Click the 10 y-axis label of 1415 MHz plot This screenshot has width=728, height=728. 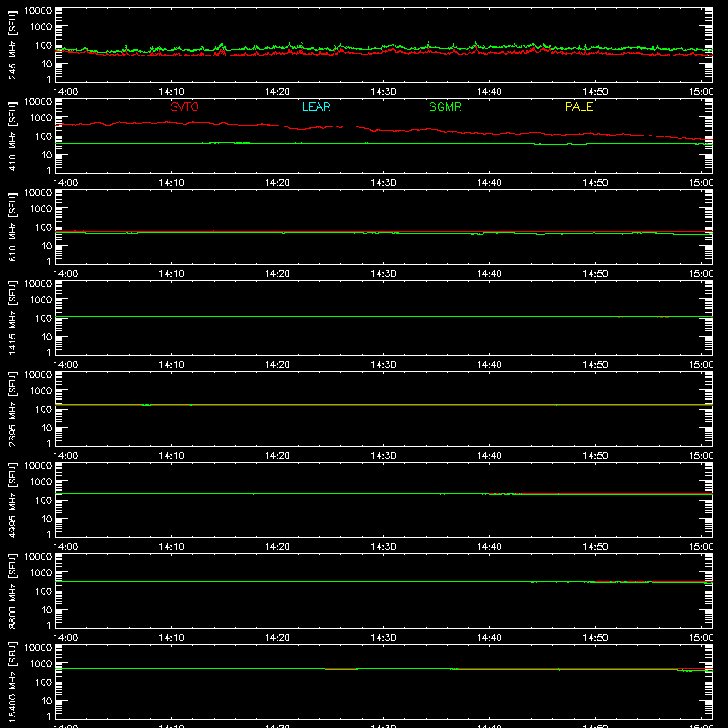[46, 337]
